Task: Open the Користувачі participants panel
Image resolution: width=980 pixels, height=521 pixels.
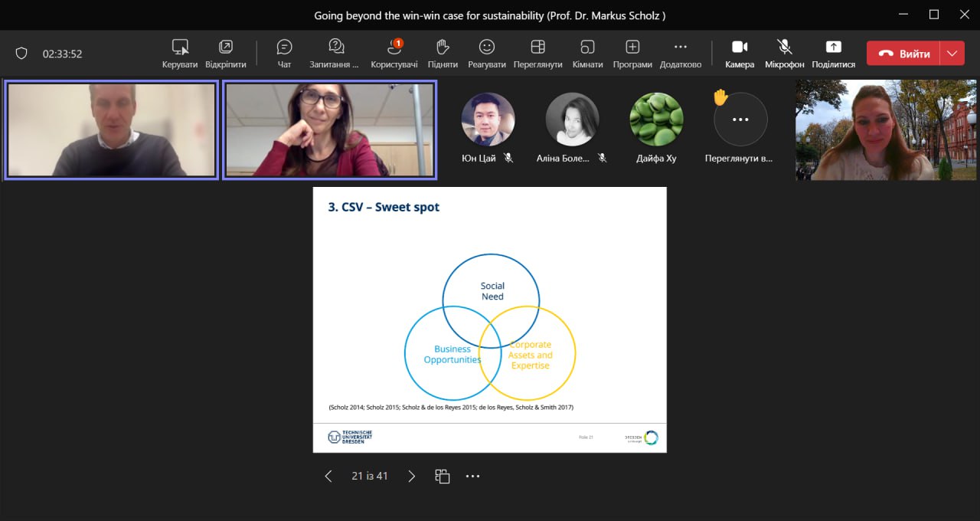Action: point(394,53)
